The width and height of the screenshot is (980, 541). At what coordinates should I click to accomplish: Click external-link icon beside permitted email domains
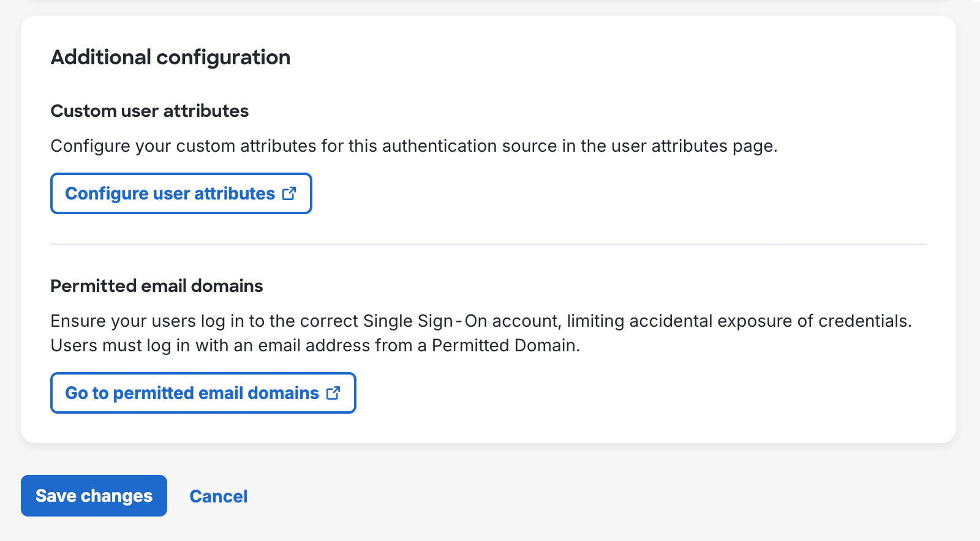[333, 393]
